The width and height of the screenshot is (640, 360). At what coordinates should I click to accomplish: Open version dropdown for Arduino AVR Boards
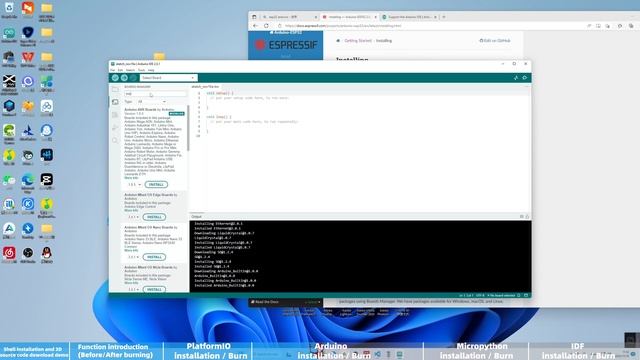134,184
